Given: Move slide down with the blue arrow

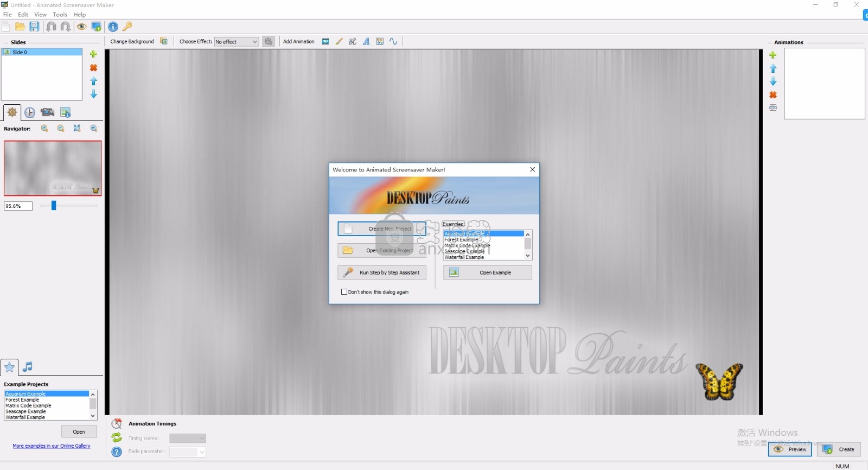Looking at the screenshot, I should [x=93, y=94].
